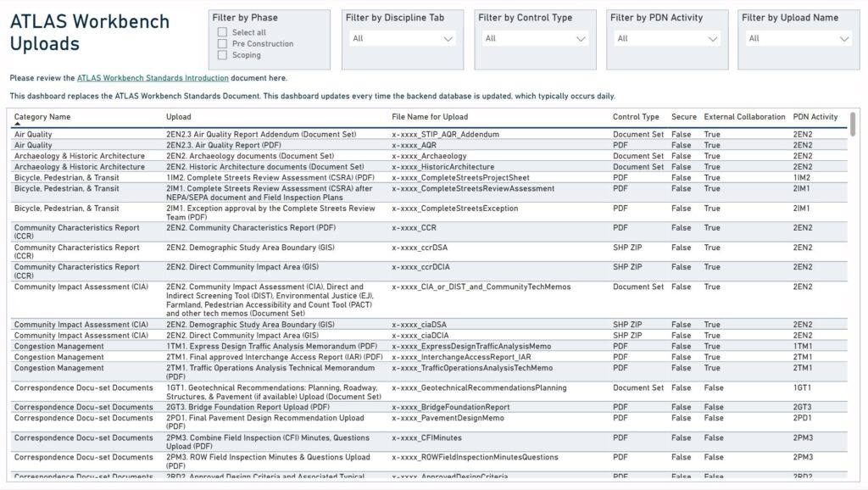The image size is (868, 490).
Task: Open the Filter by Discipline Tab dropdown
Action: [403, 38]
